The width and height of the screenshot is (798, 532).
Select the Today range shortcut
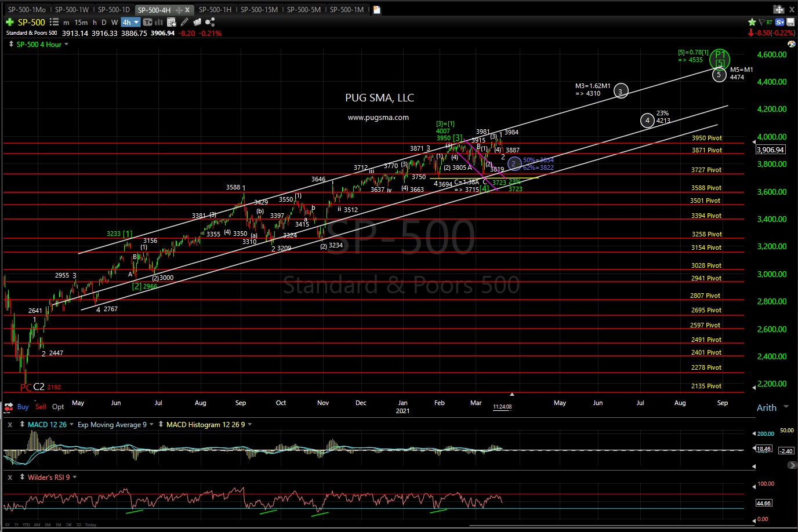coord(90,525)
